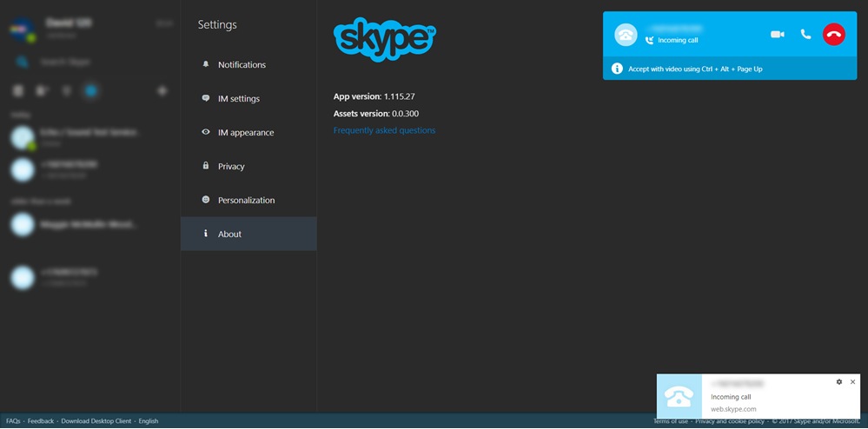
Task: Click 'Incoming call' label in blue banner
Action: [678, 41]
